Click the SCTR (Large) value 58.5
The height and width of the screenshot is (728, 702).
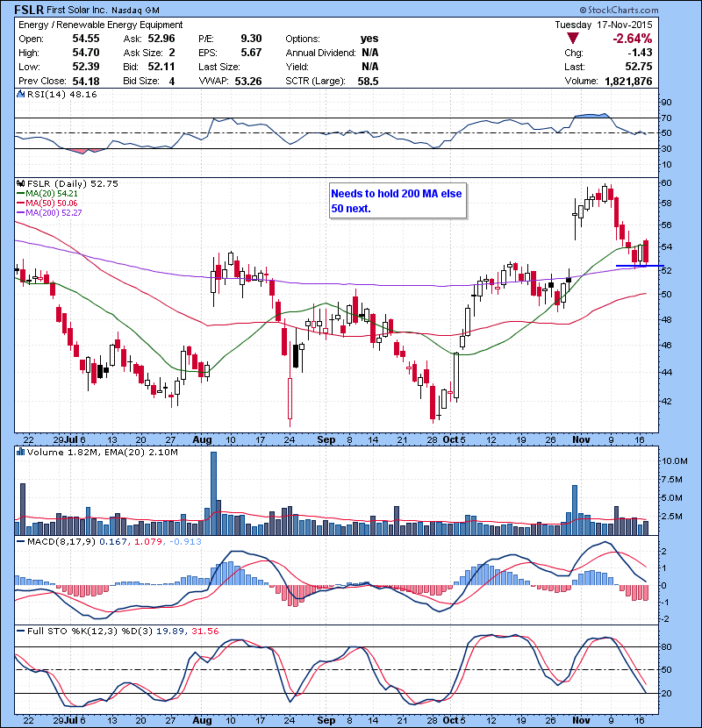click(x=368, y=81)
